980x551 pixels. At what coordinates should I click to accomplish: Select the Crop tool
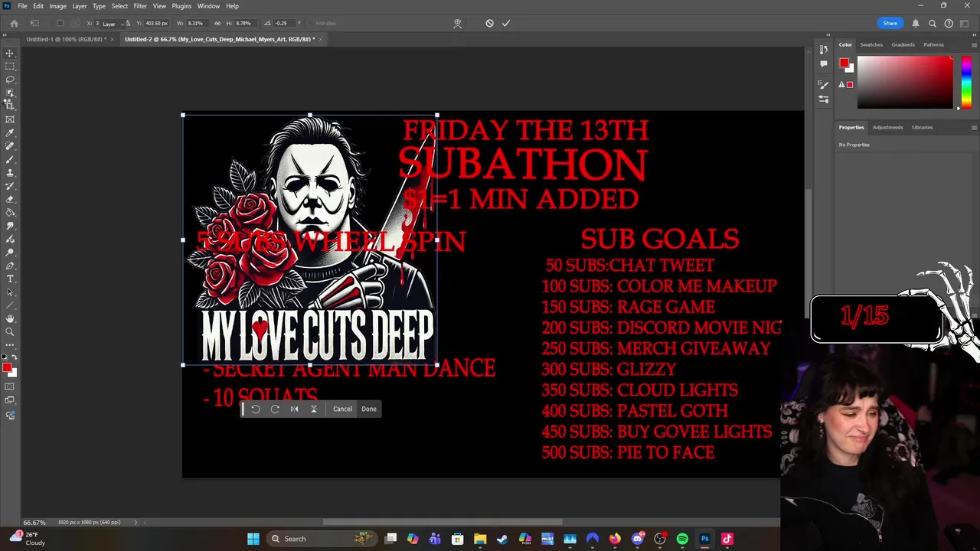tap(10, 106)
